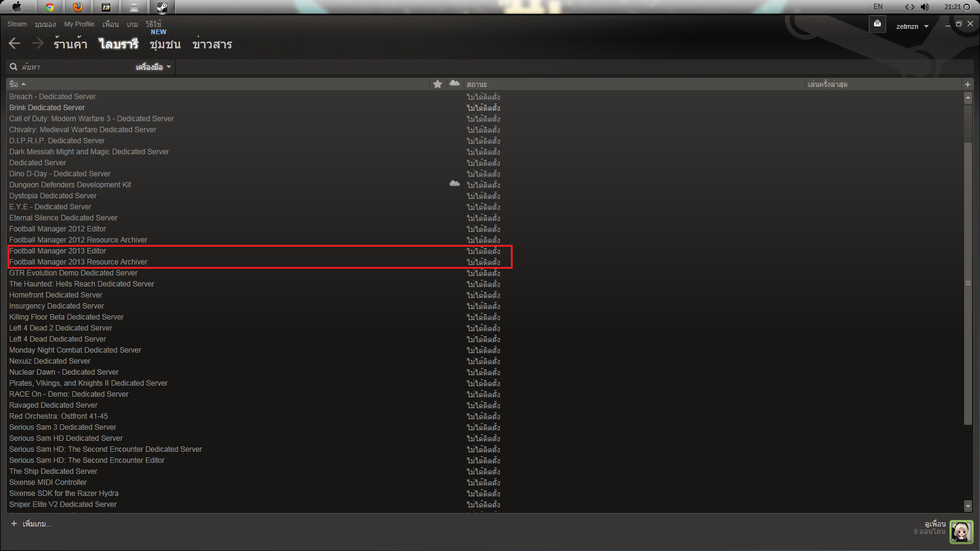Select Chivalry: Medieval Warfare Dedicated Server

(83, 130)
